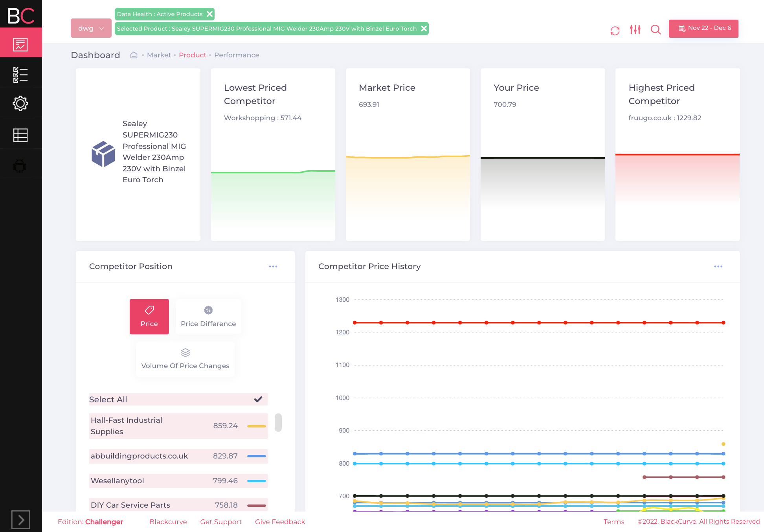Open the Nov 22 - Dec 6 date range

(703, 28)
